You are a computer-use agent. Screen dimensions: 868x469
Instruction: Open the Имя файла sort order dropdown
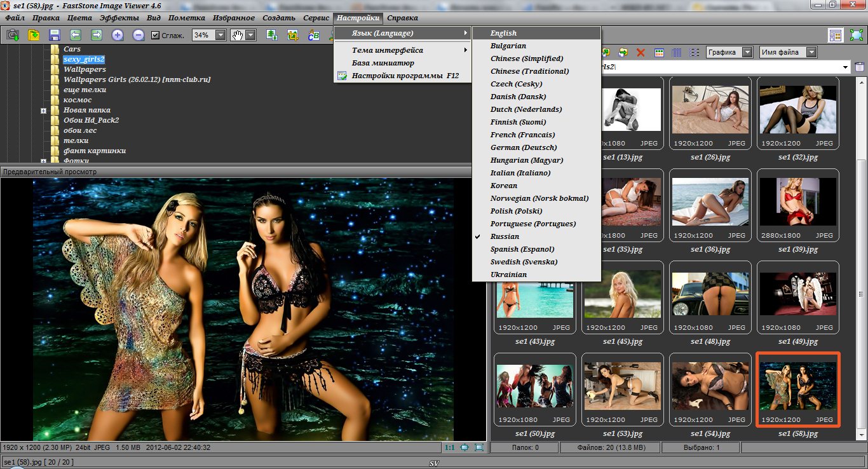click(811, 52)
